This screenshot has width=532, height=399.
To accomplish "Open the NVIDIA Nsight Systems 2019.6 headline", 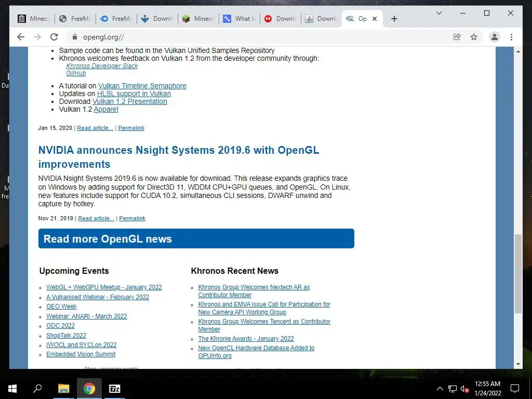I will click(179, 157).
